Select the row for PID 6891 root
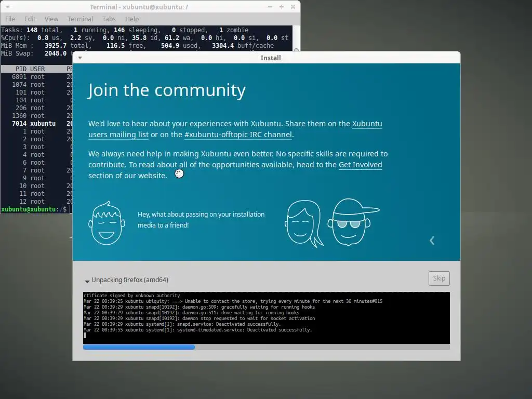 (37, 77)
